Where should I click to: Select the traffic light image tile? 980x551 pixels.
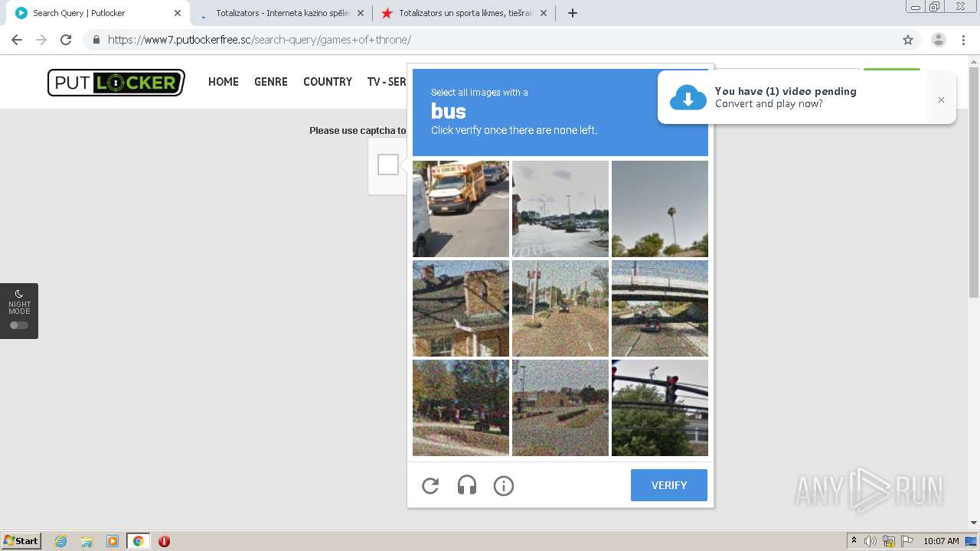pyautogui.click(x=660, y=408)
